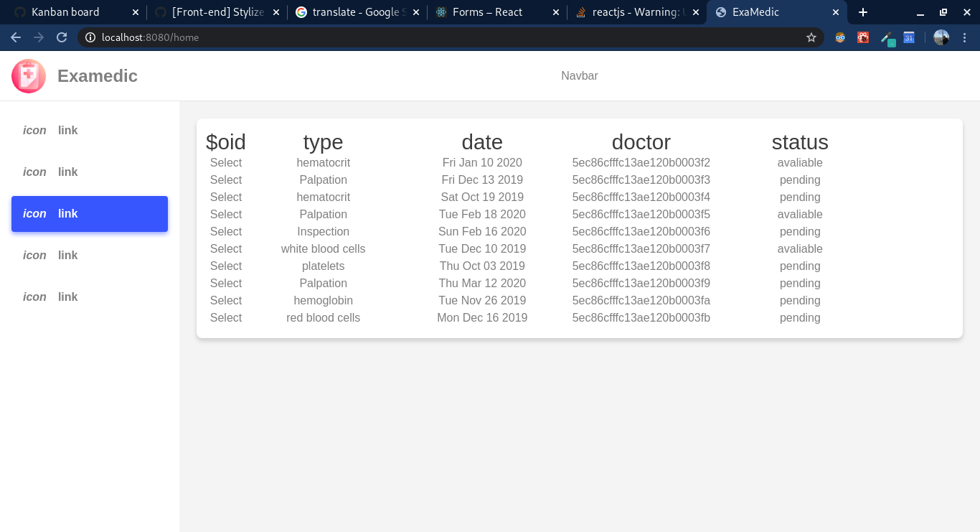This screenshot has width=980, height=532.
Task: Switch to translate - Google Search tab
Action: [356, 12]
